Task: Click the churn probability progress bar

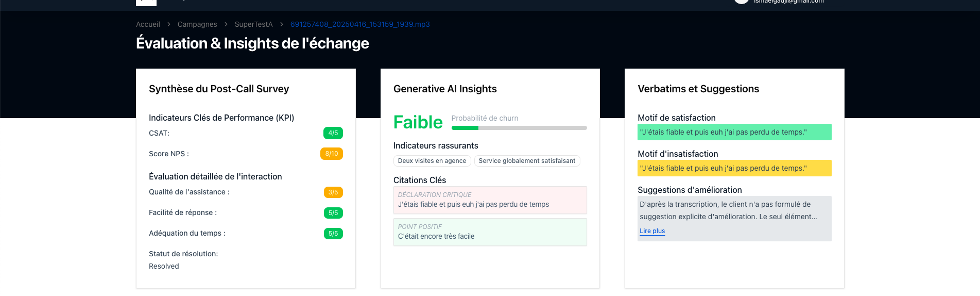Action: click(x=519, y=128)
